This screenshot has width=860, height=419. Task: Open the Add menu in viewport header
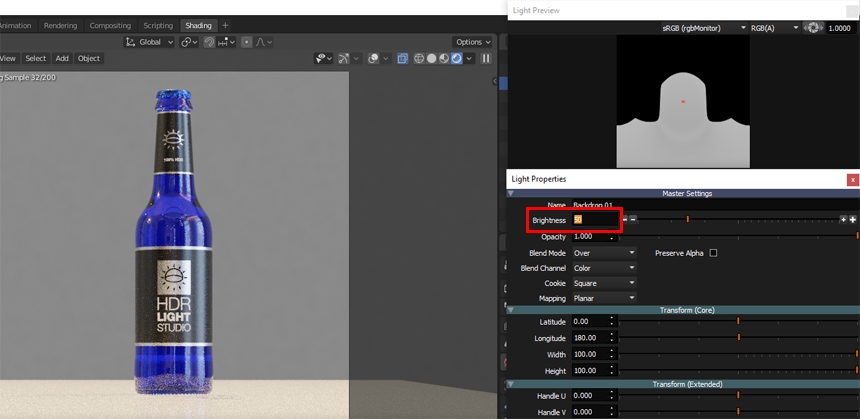click(x=62, y=58)
